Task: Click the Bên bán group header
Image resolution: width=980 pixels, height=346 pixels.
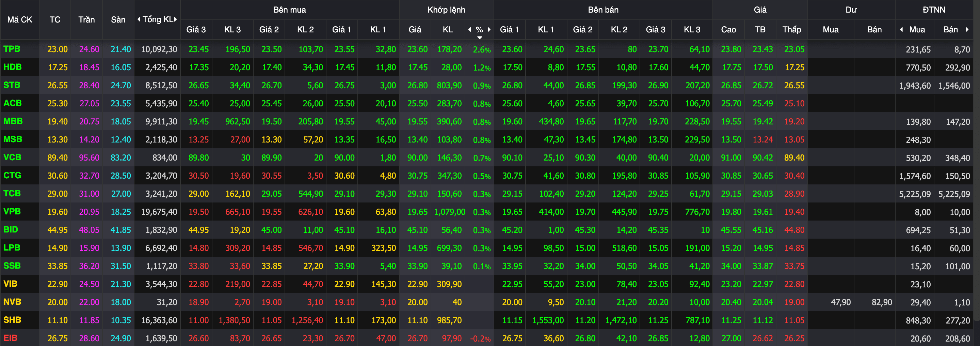Action: pyautogui.click(x=603, y=10)
